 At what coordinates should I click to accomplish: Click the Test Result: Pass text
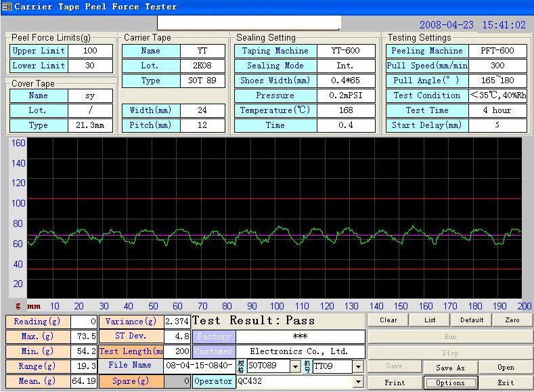pyautogui.click(x=253, y=320)
